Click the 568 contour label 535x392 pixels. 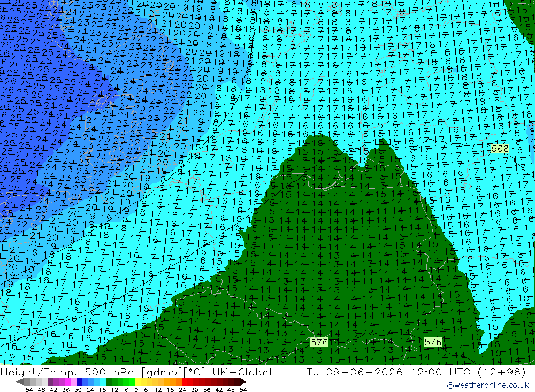[500, 149]
